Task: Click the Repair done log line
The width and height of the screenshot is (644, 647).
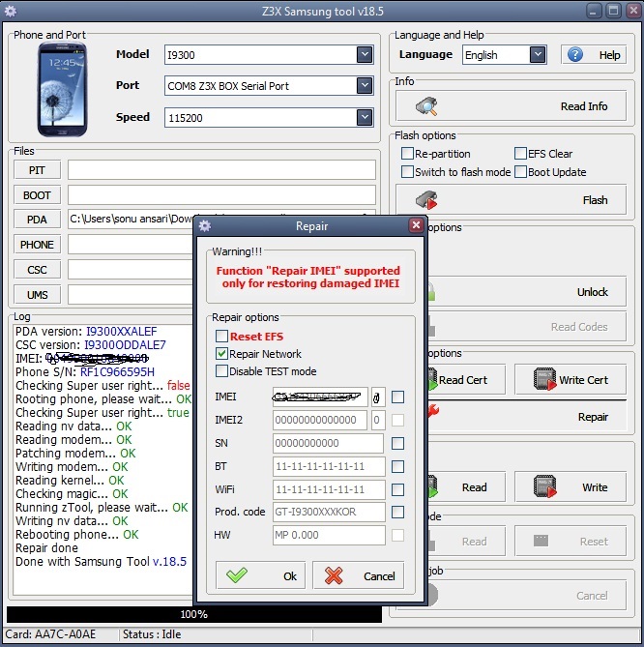Action: pyautogui.click(x=46, y=548)
